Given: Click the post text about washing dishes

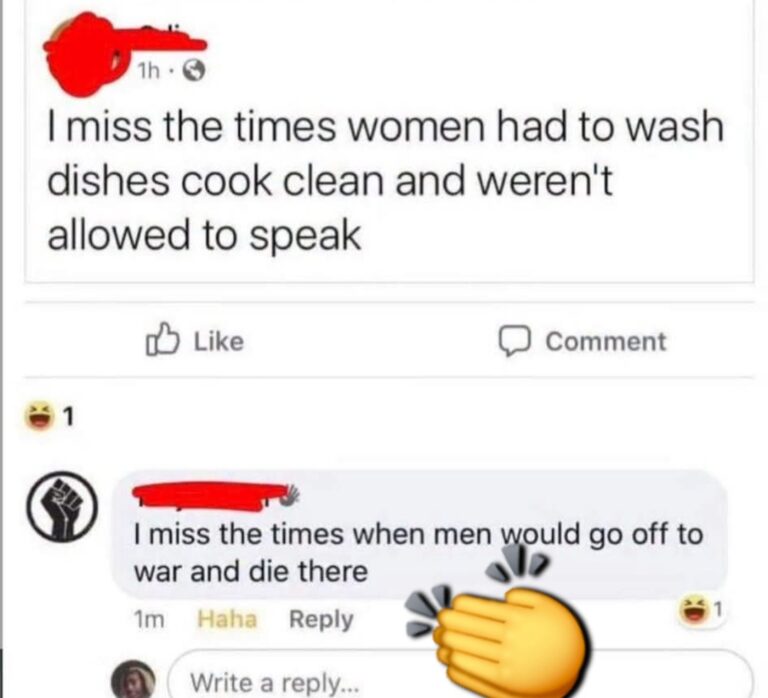Looking at the screenshot, I should coord(385,181).
